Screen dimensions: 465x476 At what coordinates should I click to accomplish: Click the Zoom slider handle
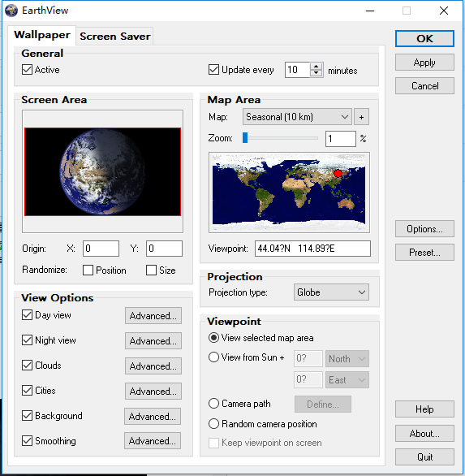pos(245,138)
